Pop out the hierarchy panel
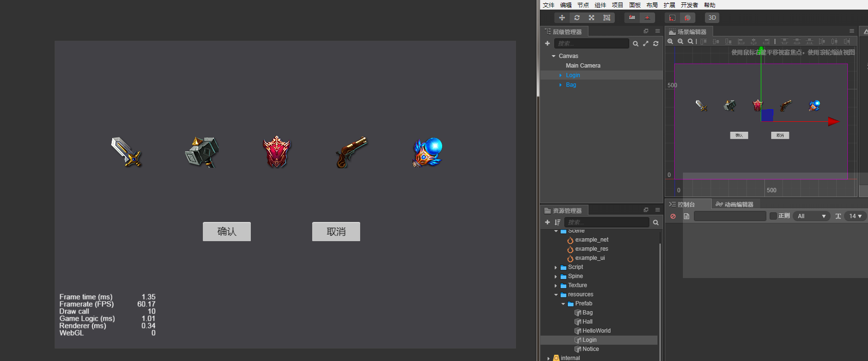The height and width of the screenshot is (361, 868). pyautogui.click(x=646, y=31)
